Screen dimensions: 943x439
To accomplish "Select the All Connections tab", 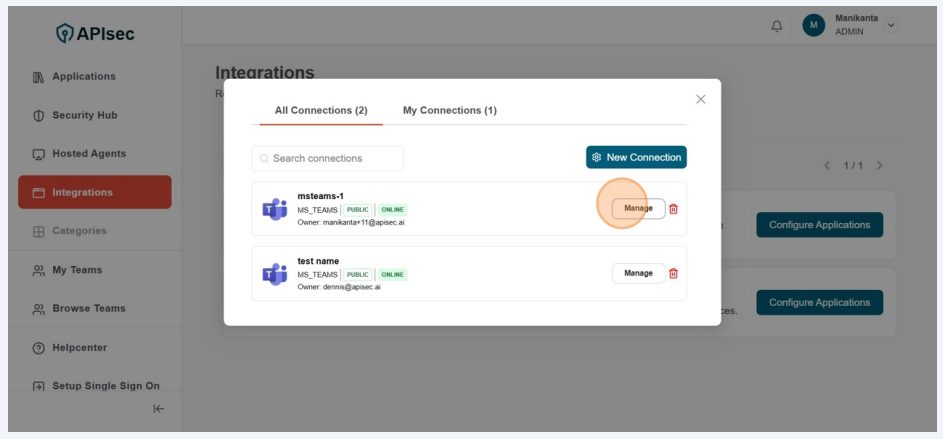I will point(321,110).
